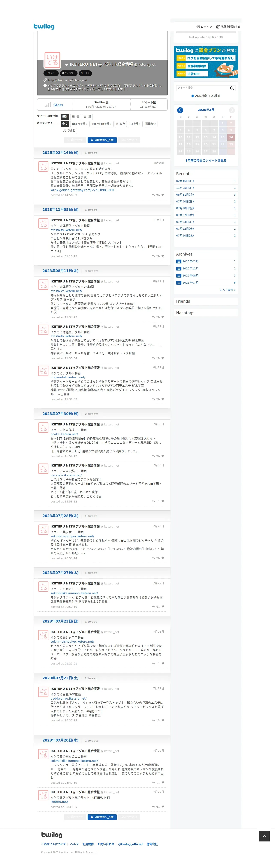Expand the Friends section
275x868 pixels.
click(206, 301)
